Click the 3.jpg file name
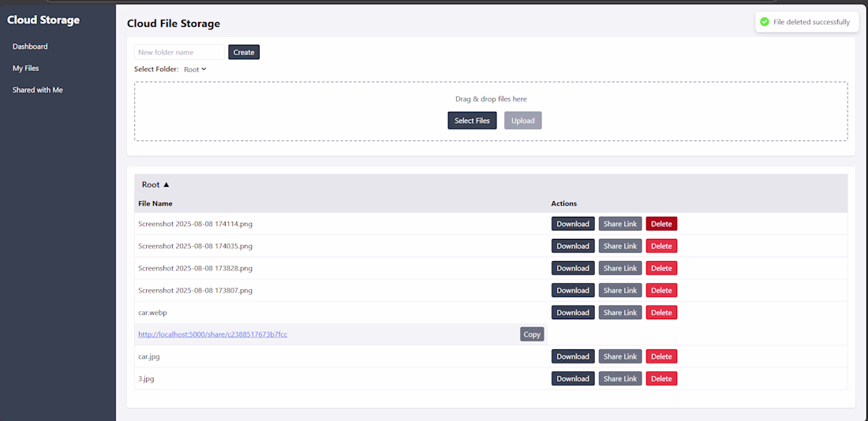The width and height of the screenshot is (868, 421). (x=146, y=379)
